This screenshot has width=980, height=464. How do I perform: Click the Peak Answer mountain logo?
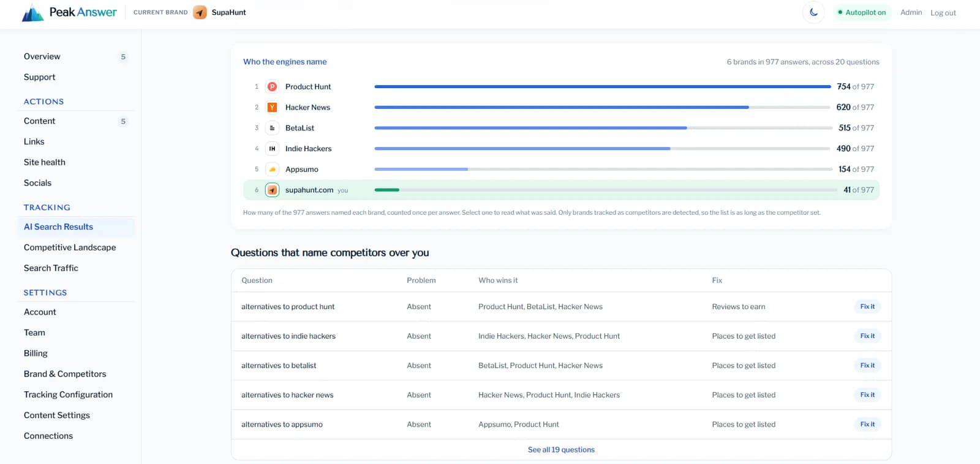click(x=33, y=13)
